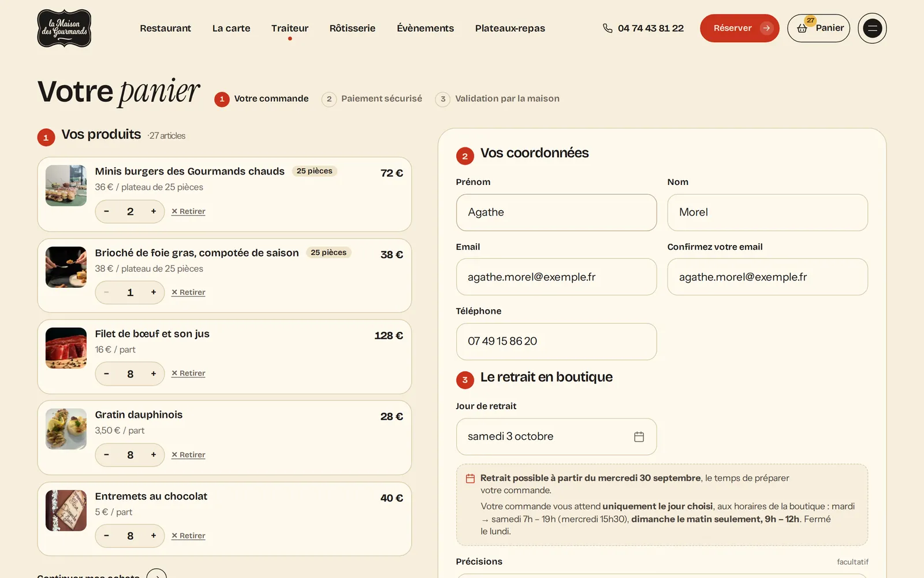Screen dimensions: 924x578
Task: Click the phone icon beside 04 74 43 81 22
Action: click(607, 28)
